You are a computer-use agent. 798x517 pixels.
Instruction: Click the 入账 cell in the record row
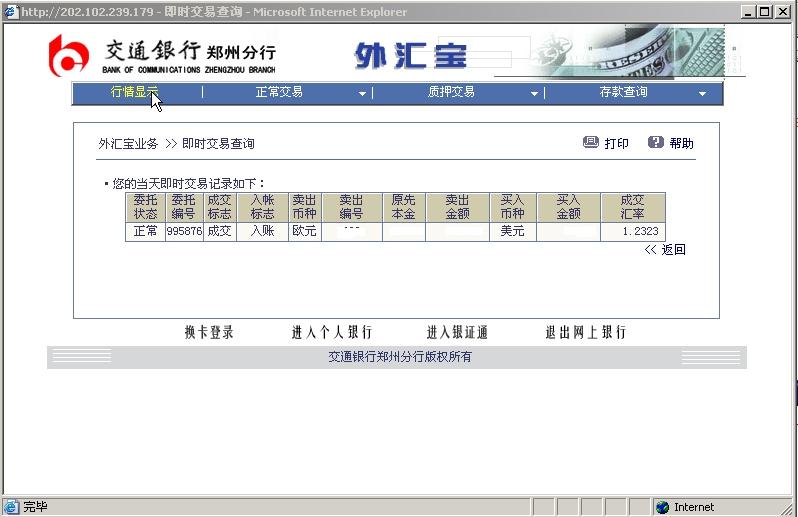(x=263, y=231)
